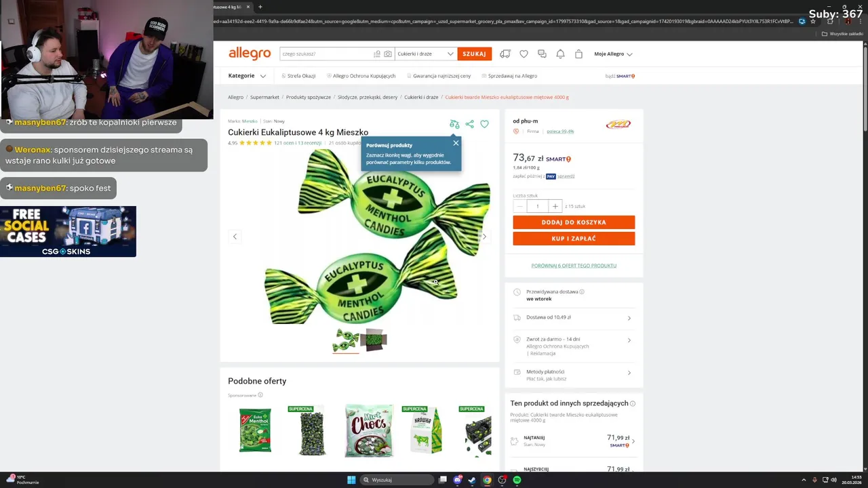Expand Zwrot za darmo – 14 dni row
This screenshot has height=488, width=868.
tap(574, 346)
